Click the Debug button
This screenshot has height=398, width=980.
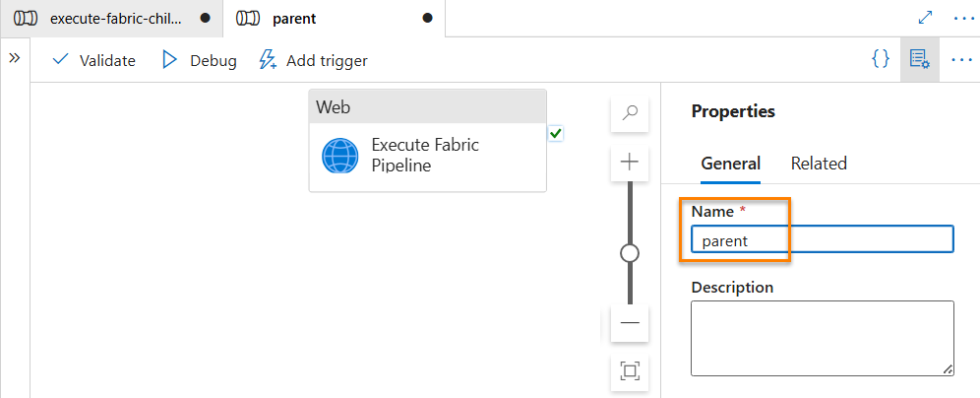coord(200,60)
